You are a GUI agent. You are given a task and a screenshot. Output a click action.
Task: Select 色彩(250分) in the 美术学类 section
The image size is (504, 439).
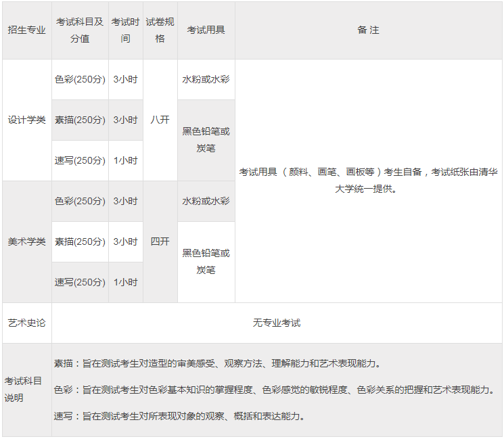click(80, 201)
